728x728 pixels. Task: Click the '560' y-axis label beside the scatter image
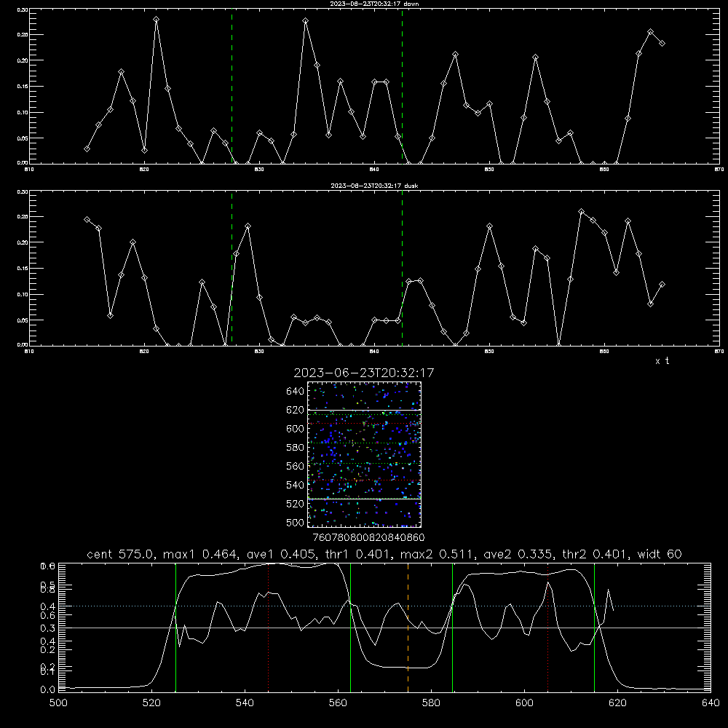296,466
